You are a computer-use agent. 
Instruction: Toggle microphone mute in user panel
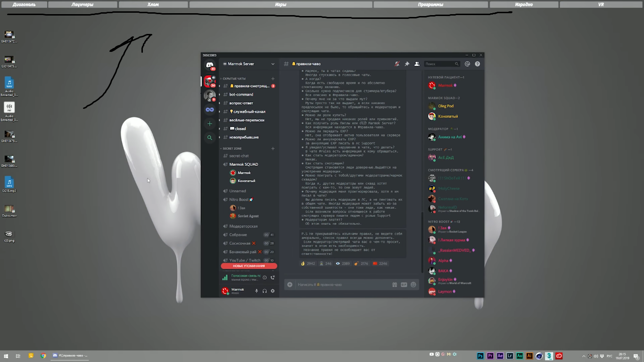[x=256, y=291]
